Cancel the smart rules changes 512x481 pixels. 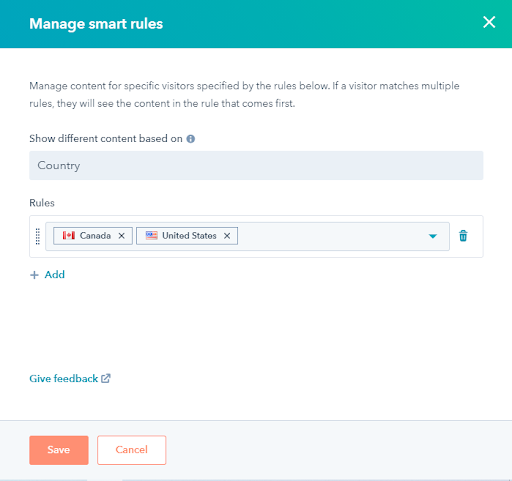(132, 450)
